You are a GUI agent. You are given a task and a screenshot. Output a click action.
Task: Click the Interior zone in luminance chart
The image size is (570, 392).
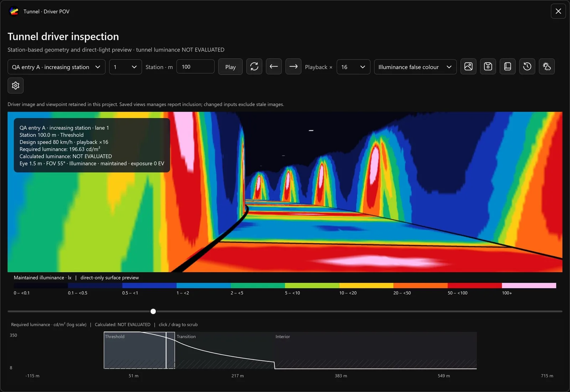(x=375, y=350)
